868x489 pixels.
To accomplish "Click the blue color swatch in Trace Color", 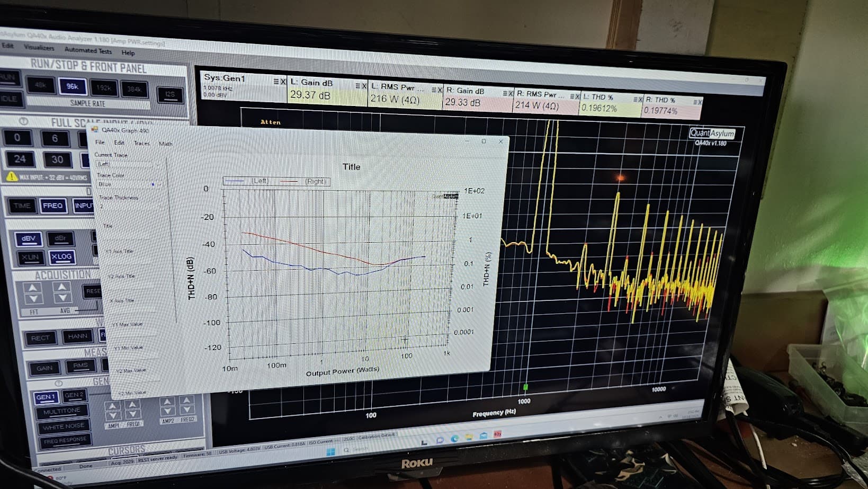I will point(153,184).
